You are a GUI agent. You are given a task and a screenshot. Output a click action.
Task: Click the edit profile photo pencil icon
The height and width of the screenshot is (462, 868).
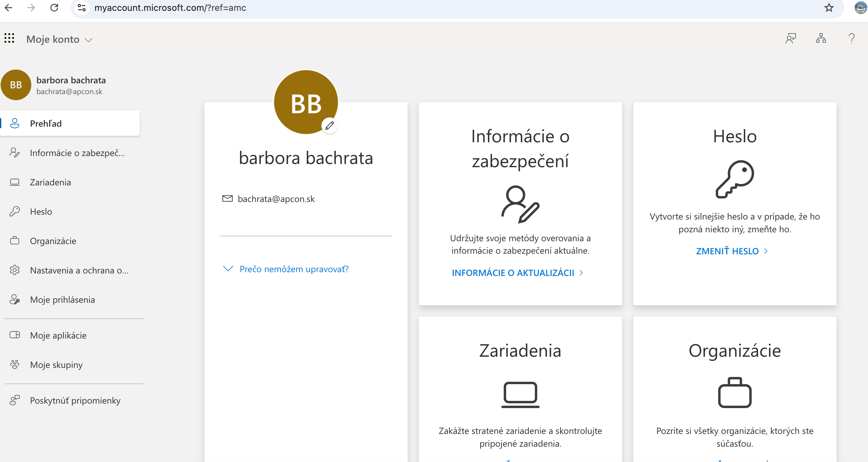[329, 126]
